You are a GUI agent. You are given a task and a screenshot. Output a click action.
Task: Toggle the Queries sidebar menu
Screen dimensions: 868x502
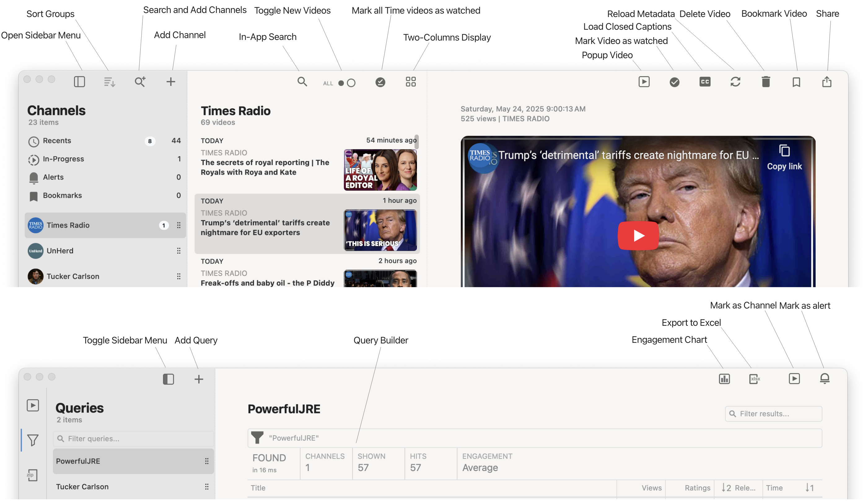[x=168, y=379]
